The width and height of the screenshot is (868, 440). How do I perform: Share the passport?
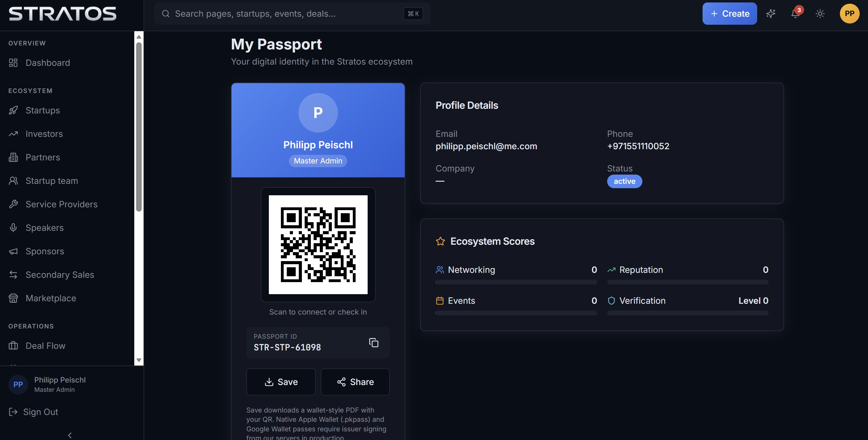pyautogui.click(x=355, y=382)
